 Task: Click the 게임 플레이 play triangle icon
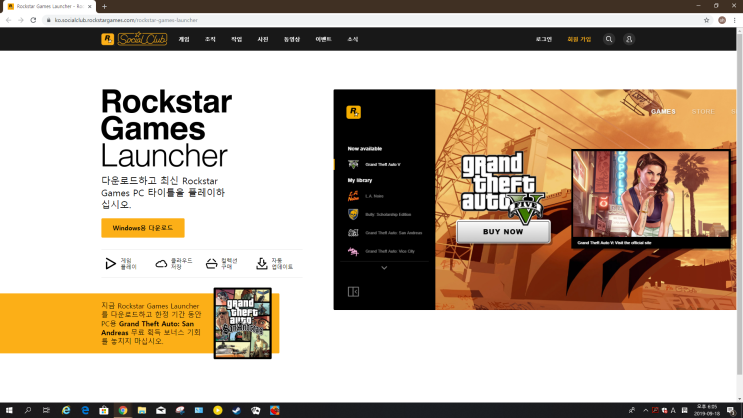(x=110, y=264)
